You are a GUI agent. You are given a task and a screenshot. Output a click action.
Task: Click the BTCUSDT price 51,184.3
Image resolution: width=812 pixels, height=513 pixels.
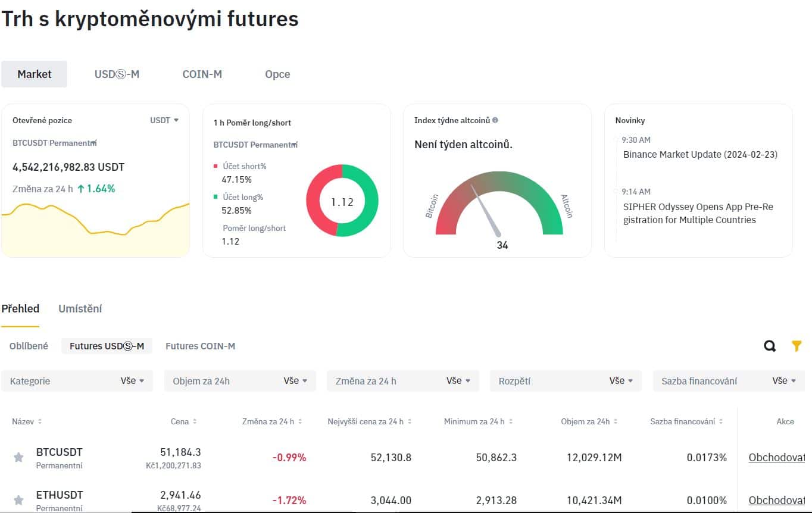[180, 452]
